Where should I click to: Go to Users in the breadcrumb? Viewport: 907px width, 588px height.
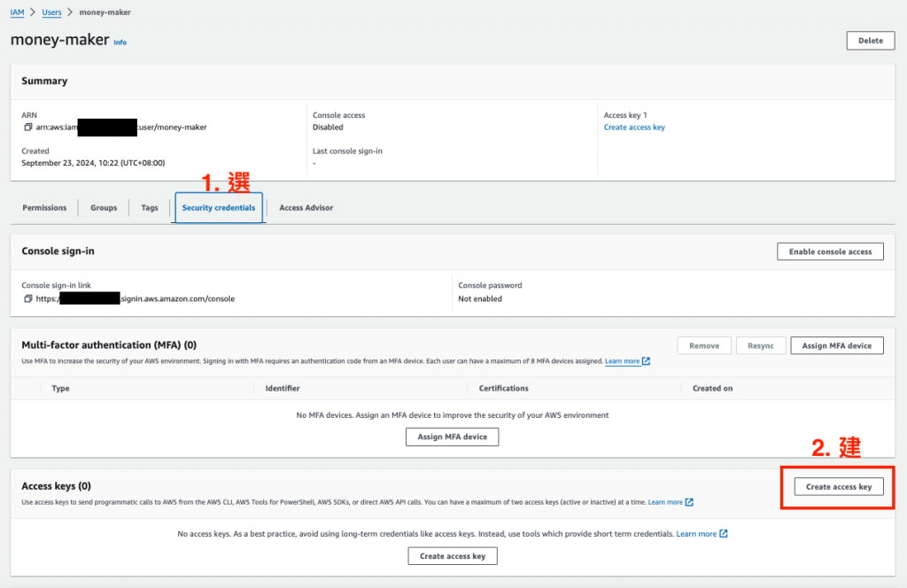(x=51, y=12)
